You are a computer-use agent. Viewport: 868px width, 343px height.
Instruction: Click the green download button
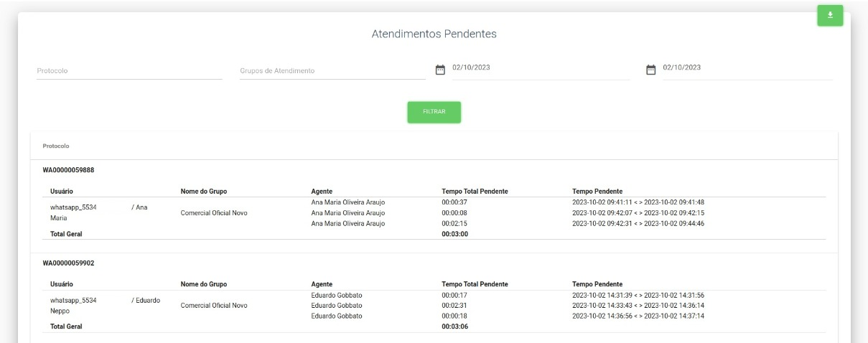[830, 15]
